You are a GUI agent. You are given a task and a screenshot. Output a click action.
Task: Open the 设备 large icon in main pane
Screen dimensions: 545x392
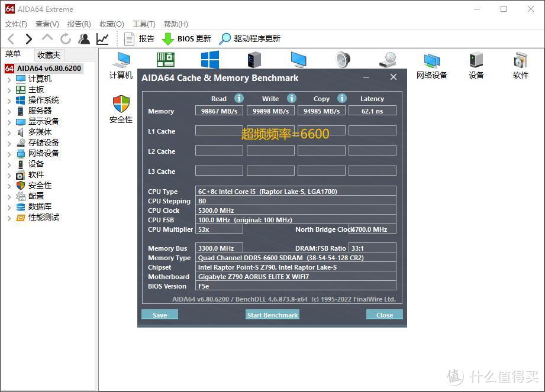point(476,65)
